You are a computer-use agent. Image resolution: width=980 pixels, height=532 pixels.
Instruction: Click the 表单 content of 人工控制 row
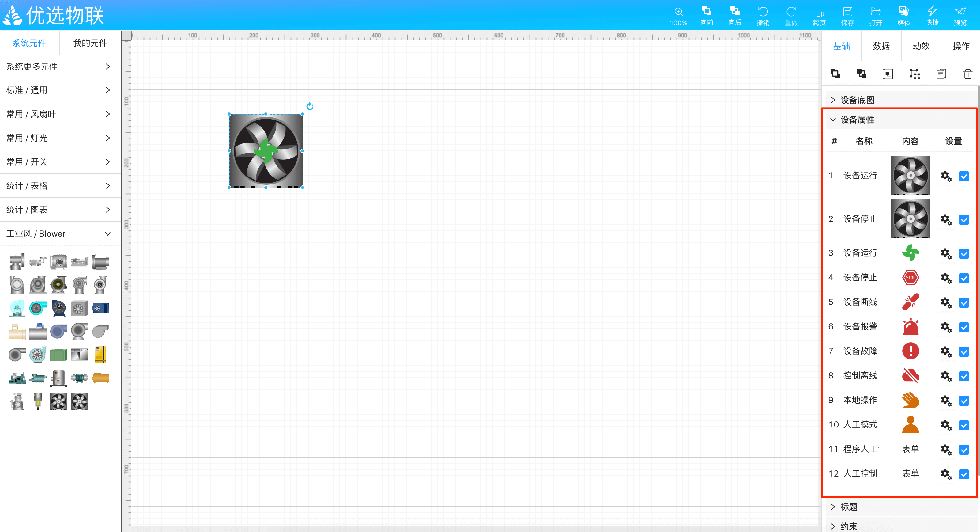(x=910, y=474)
